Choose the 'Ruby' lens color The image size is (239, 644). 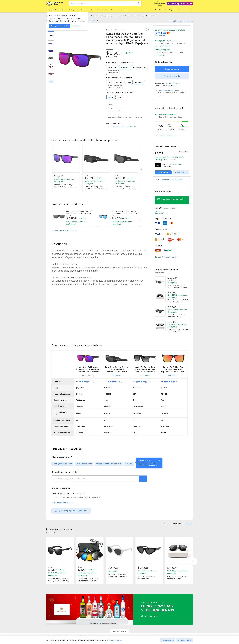(110, 88)
